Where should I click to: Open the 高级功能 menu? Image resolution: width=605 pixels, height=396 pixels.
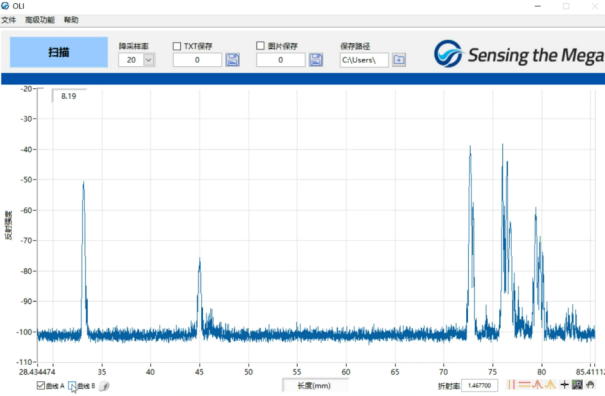tap(40, 20)
